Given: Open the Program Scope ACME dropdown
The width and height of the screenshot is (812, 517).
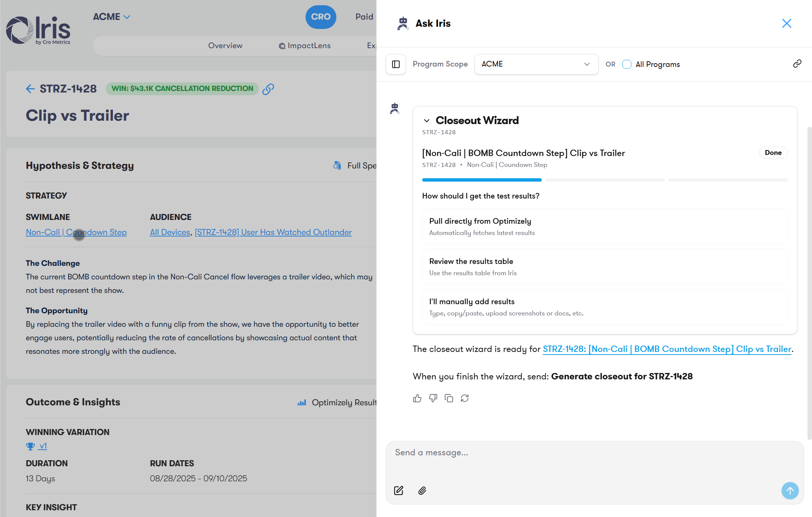Looking at the screenshot, I should tap(536, 64).
